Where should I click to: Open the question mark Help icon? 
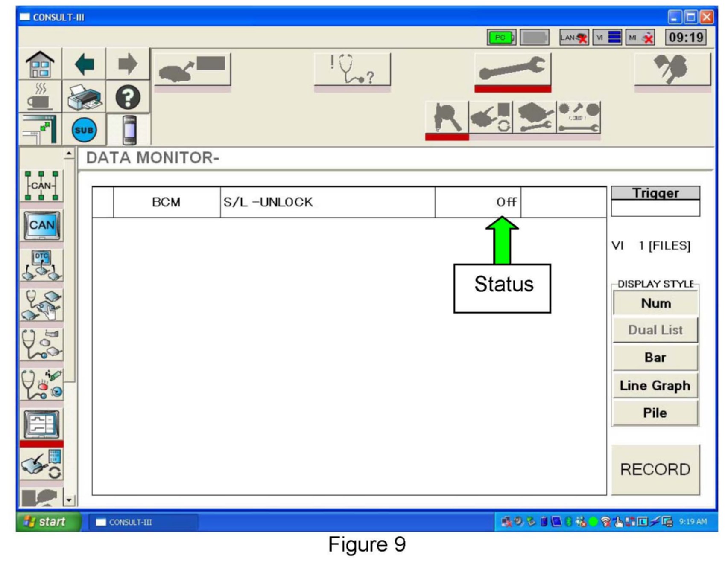point(128,97)
